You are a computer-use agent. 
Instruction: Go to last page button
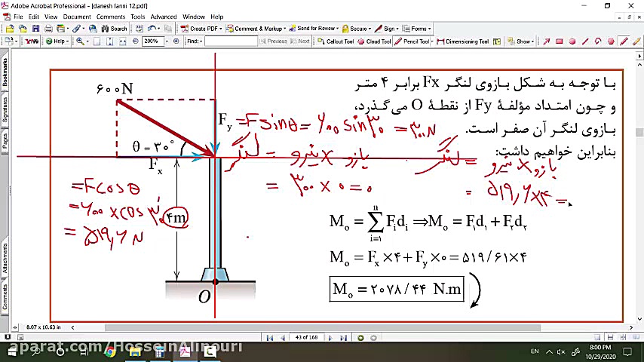click(x=343, y=338)
